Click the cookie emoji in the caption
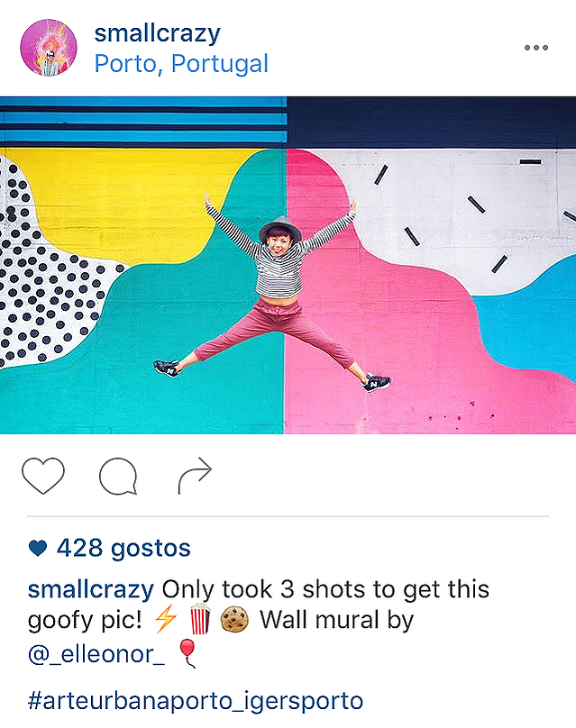This screenshot has height=728, width=576. (234, 619)
